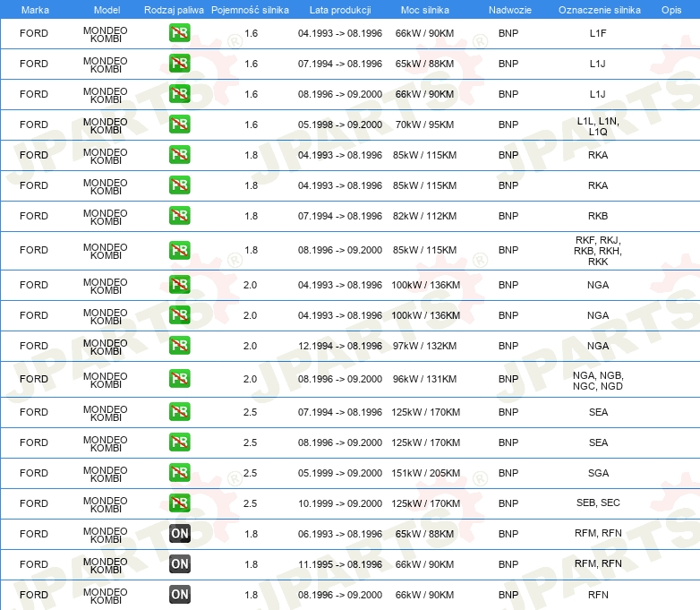
Task: Select the SGA engine code cell
Action: (598, 473)
